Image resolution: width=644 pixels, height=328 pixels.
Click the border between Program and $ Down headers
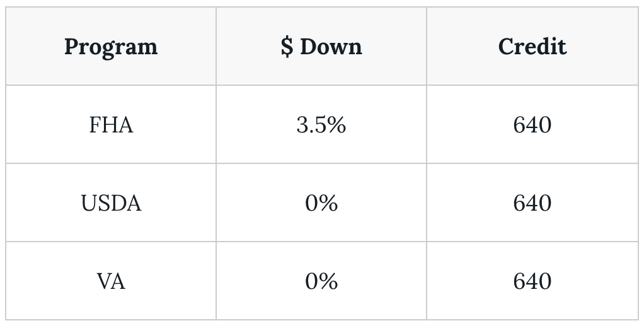216,46
